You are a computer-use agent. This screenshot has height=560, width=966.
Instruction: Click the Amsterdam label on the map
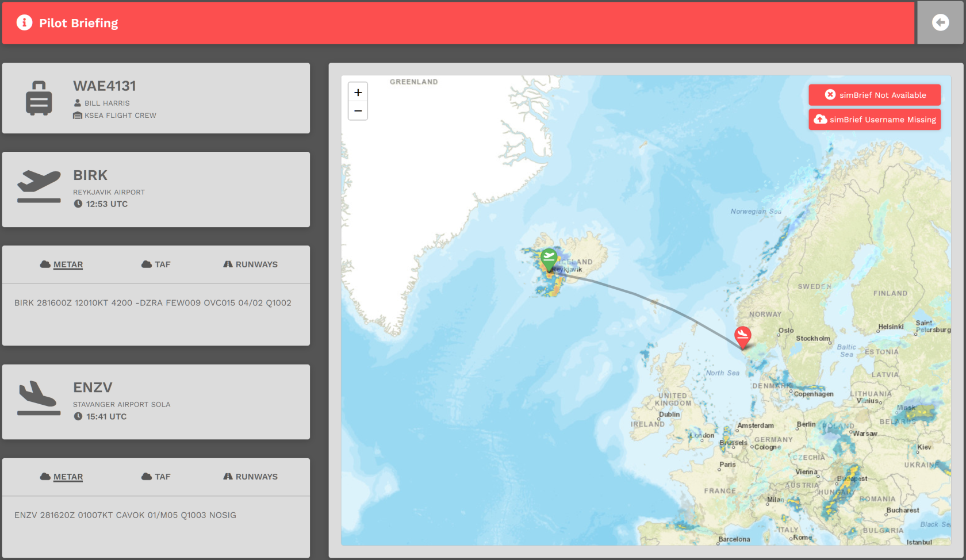coord(756,425)
